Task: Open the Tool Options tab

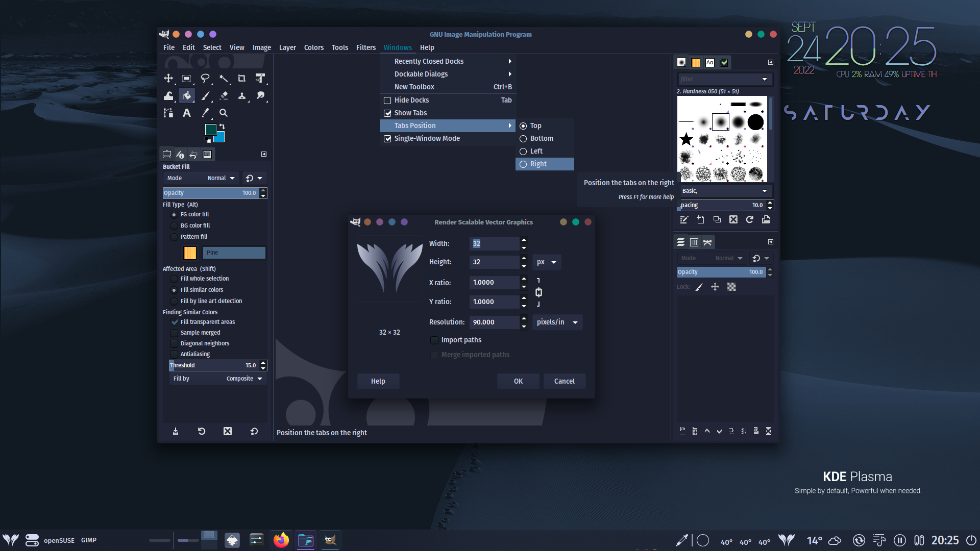Action: click(167, 154)
